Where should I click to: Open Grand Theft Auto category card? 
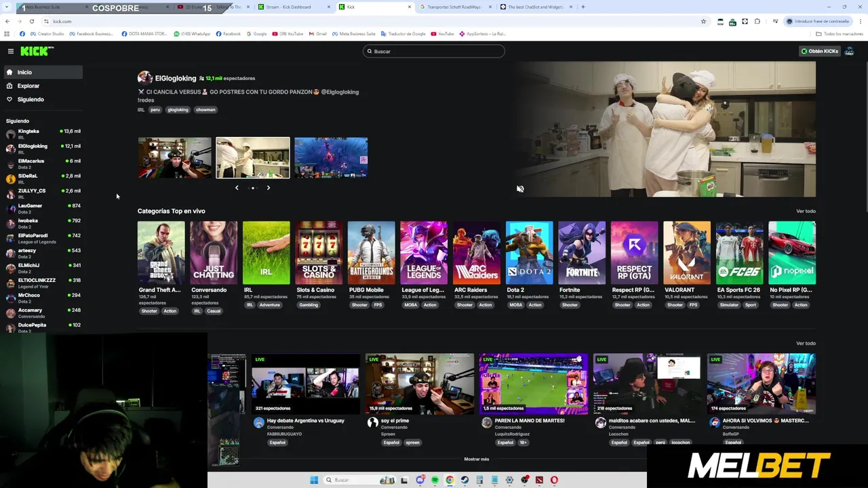coord(161,253)
